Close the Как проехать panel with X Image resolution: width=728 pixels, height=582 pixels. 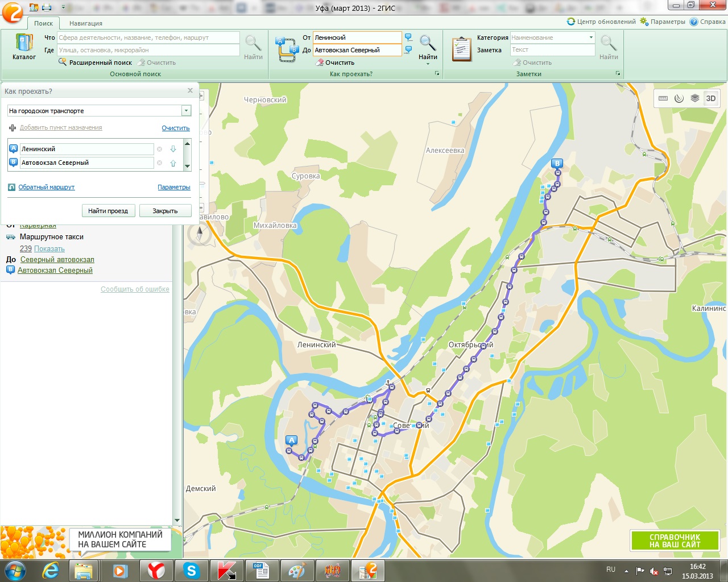coord(190,90)
